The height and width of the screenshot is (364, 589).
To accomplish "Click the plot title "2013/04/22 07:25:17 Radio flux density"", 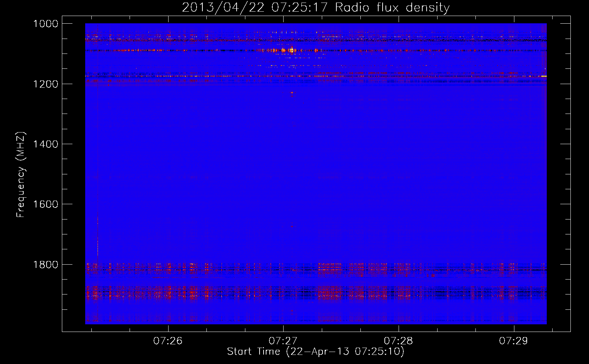I will tap(316, 8).
